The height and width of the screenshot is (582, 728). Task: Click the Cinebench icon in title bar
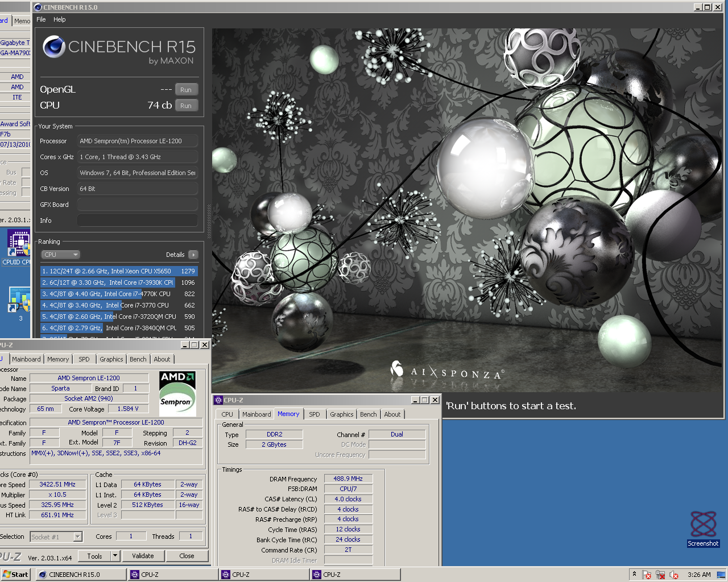[38, 7]
